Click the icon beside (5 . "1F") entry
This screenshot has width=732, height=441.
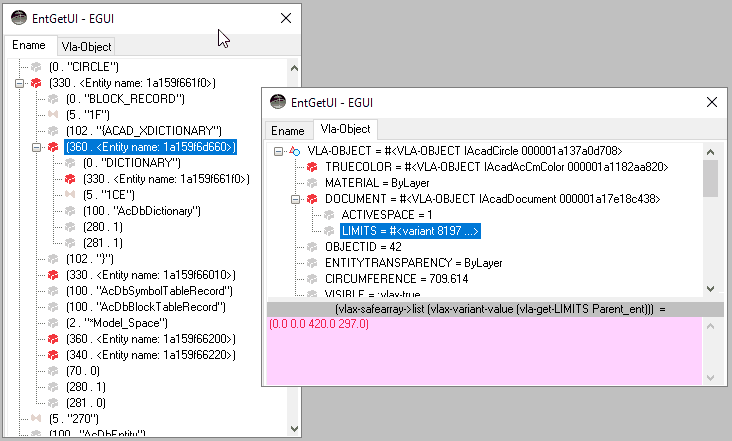[x=54, y=115]
